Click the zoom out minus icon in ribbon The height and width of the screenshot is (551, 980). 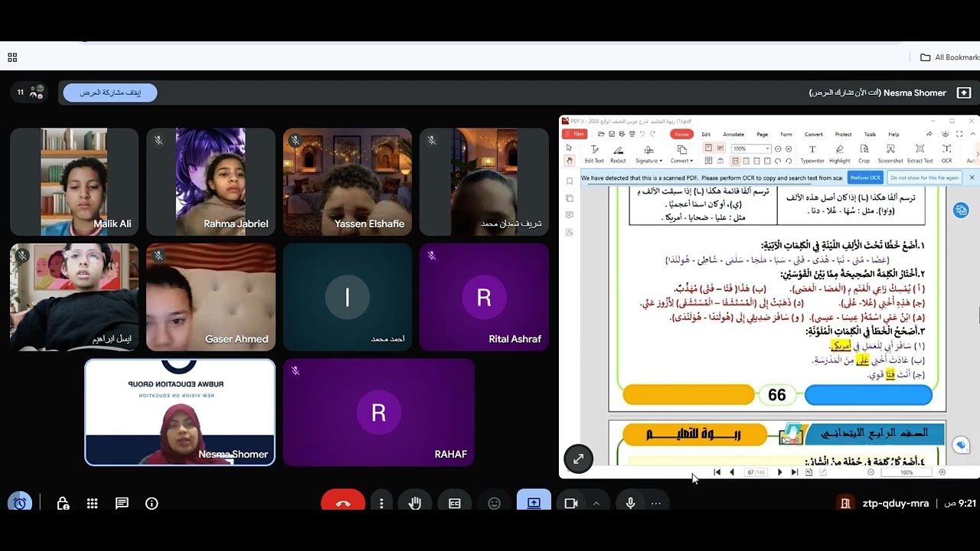(x=778, y=148)
